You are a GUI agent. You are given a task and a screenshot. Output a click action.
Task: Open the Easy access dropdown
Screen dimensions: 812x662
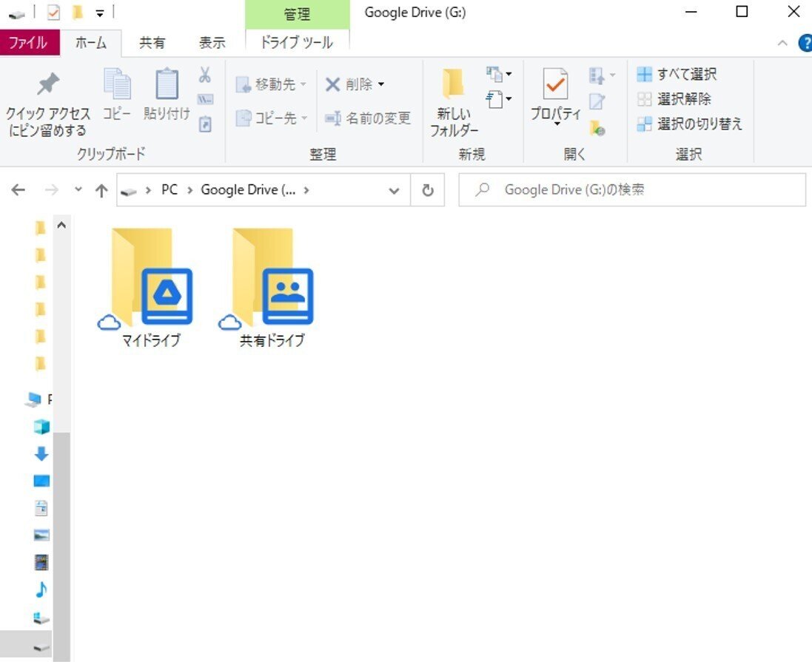click(499, 99)
